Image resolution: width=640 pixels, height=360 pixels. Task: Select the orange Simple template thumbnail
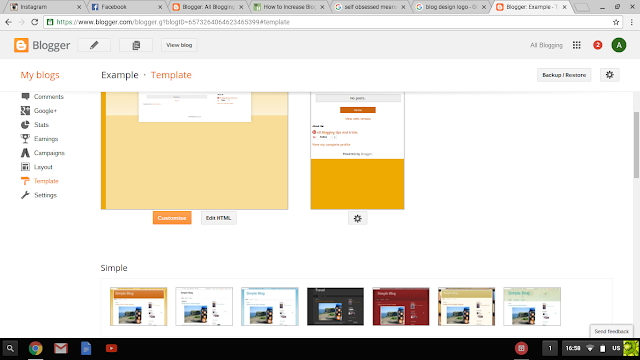coord(138,307)
